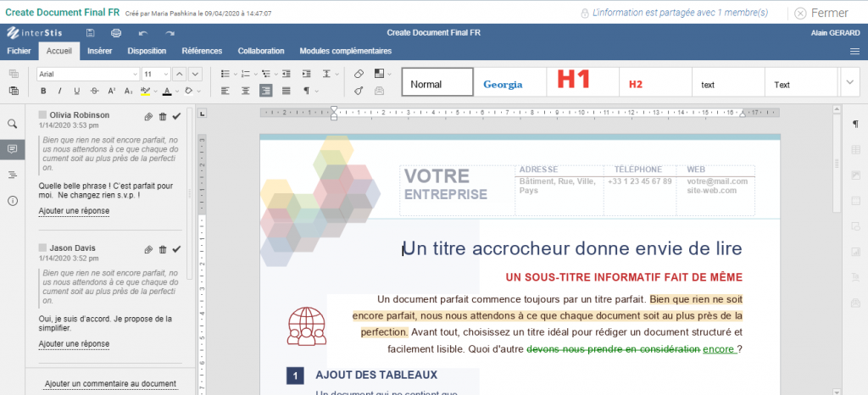The width and height of the screenshot is (868, 395).
Task: Apply bulleted list formatting
Action: (225, 74)
